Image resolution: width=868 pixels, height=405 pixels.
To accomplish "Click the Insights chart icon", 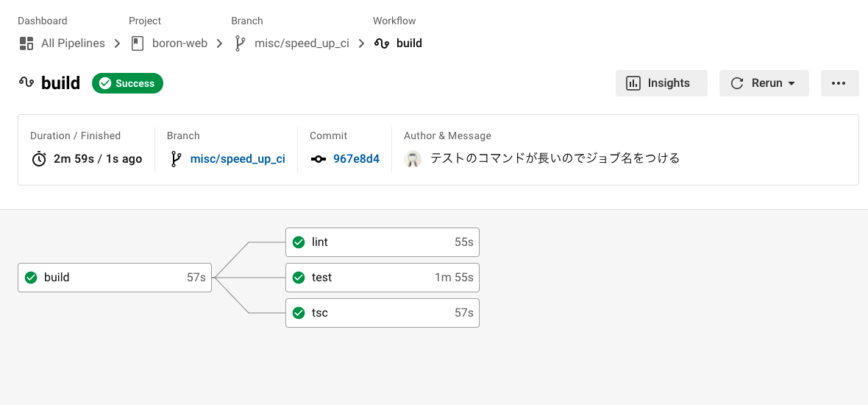I will (x=633, y=83).
